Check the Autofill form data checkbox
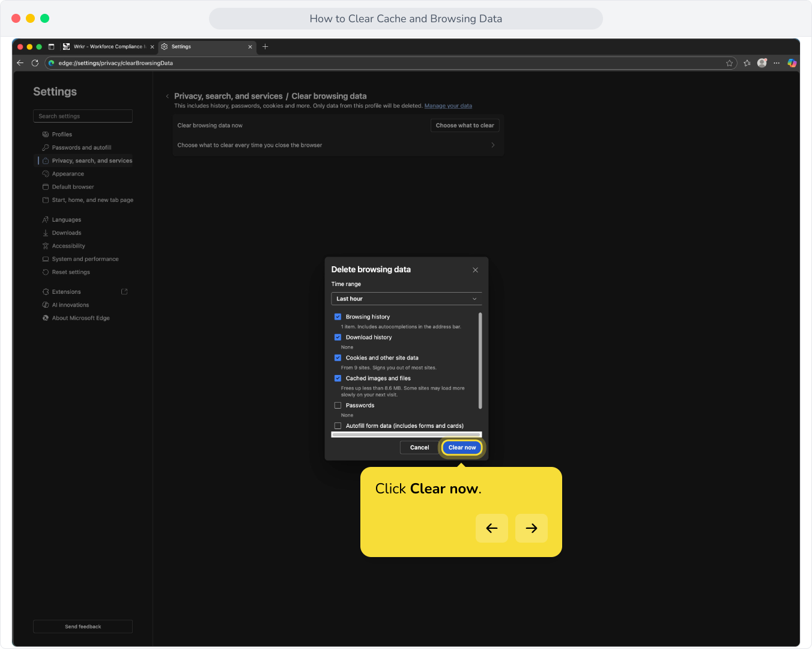The width and height of the screenshot is (812, 649). pyautogui.click(x=338, y=425)
